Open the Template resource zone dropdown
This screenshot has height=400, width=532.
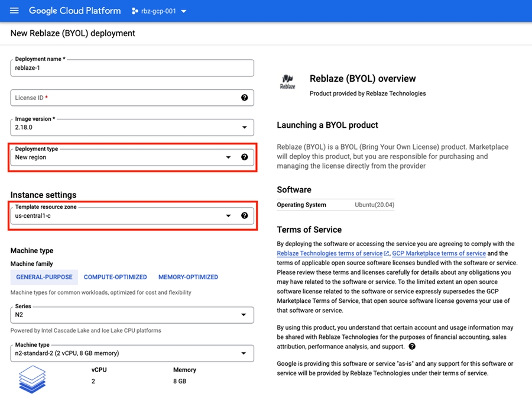[x=228, y=216]
